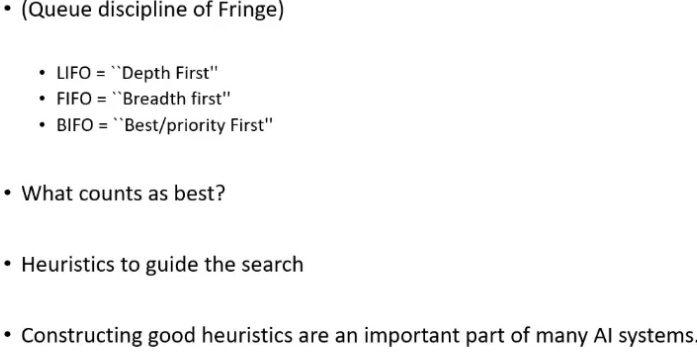Click the 'What counts as best?' line
This screenshot has width=697, height=360.
(x=124, y=193)
